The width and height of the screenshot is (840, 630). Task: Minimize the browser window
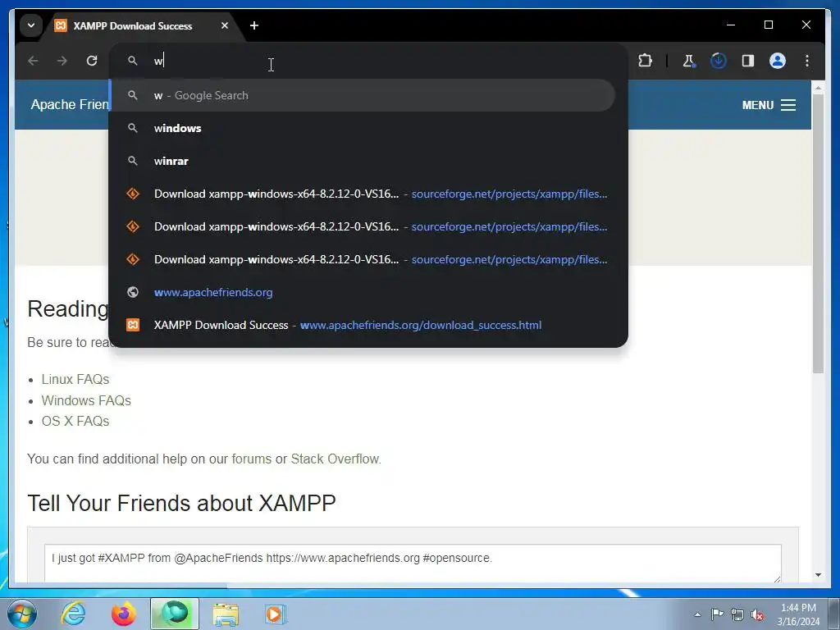731,25
